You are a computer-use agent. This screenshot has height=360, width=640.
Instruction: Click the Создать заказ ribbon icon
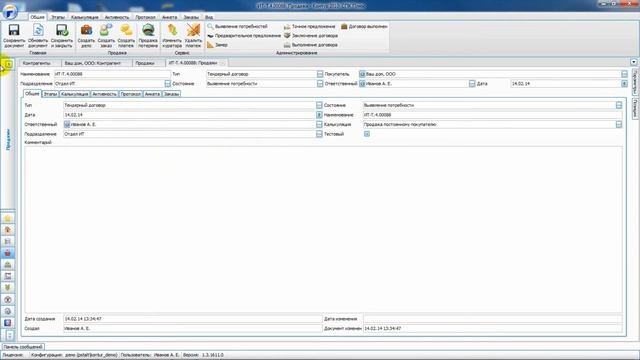[x=106, y=36]
